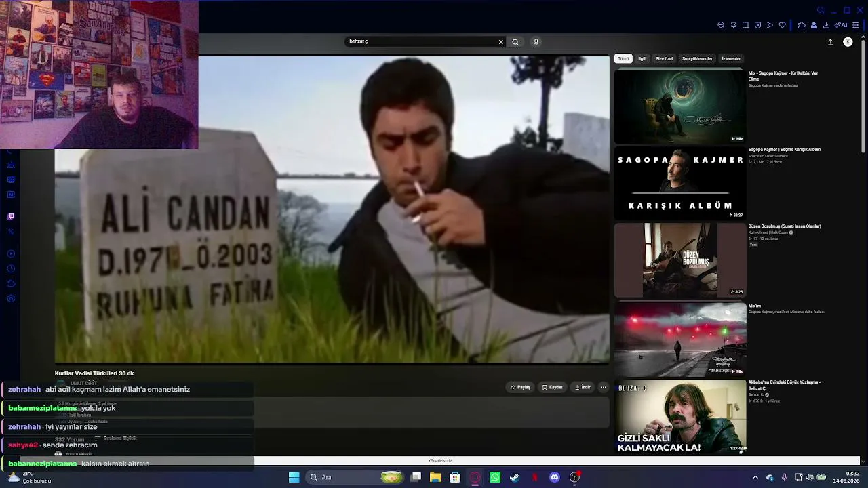Open the snapshot capture tool
The height and width of the screenshot is (488, 868).
click(745, 25)
